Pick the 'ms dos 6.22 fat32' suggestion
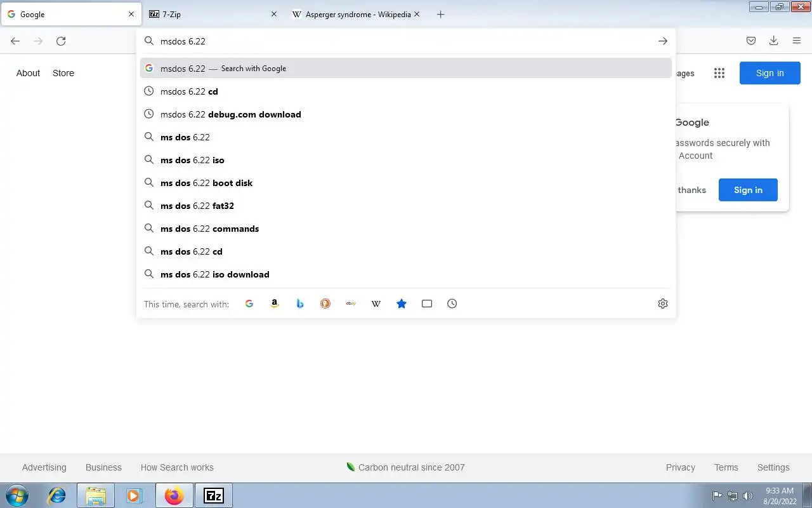Screen dimensions: 812x508 point(406,206)
